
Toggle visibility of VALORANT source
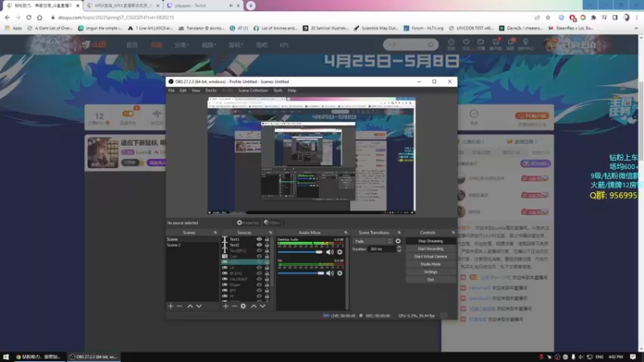[x=259, y=279]
